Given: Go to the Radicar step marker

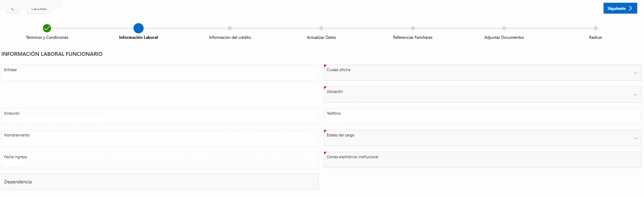Looking at the screenshot, I should tap(596, 28).
